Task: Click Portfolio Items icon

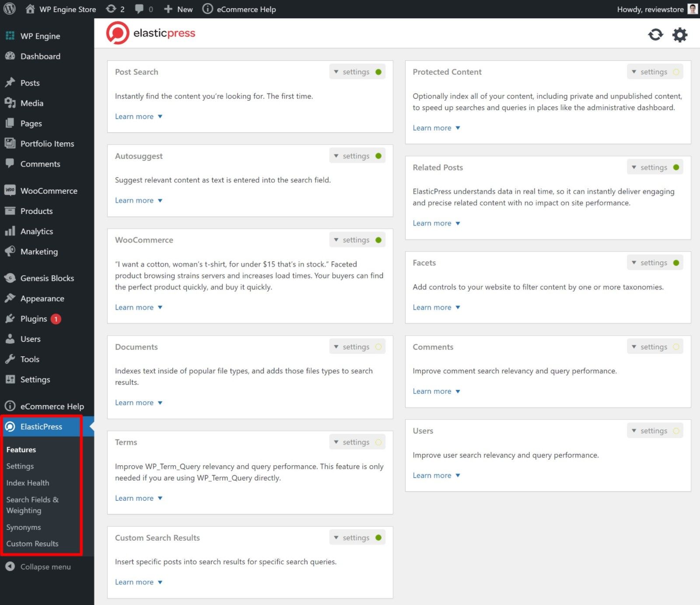Action: (x=10, y=144)
